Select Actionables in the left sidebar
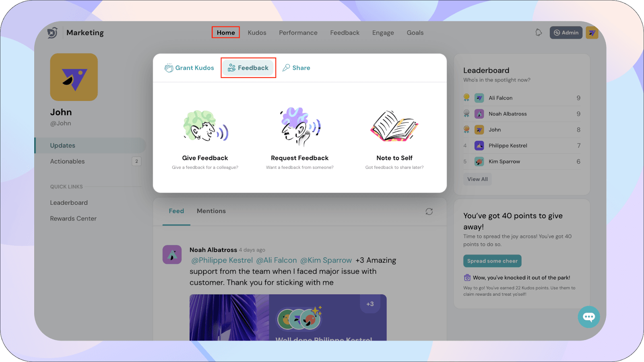Image resolution: width=644 pixels, height=362 pixels. tap(68, 162)
